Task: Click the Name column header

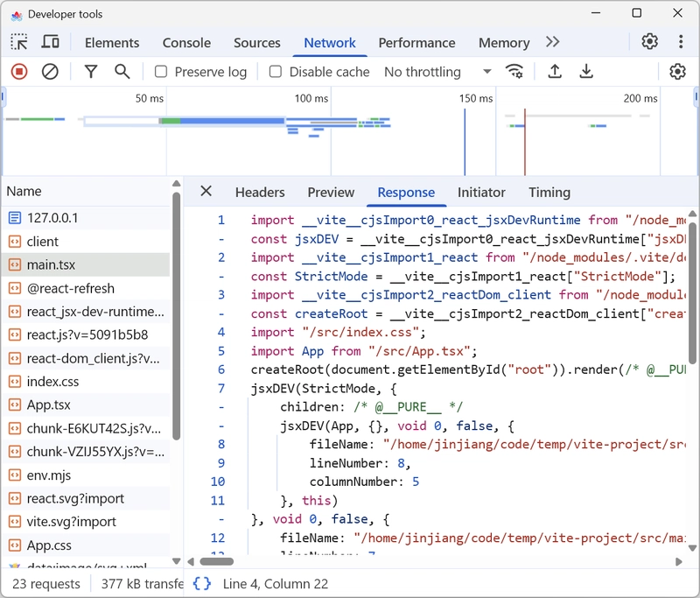Action: point(86,191)
